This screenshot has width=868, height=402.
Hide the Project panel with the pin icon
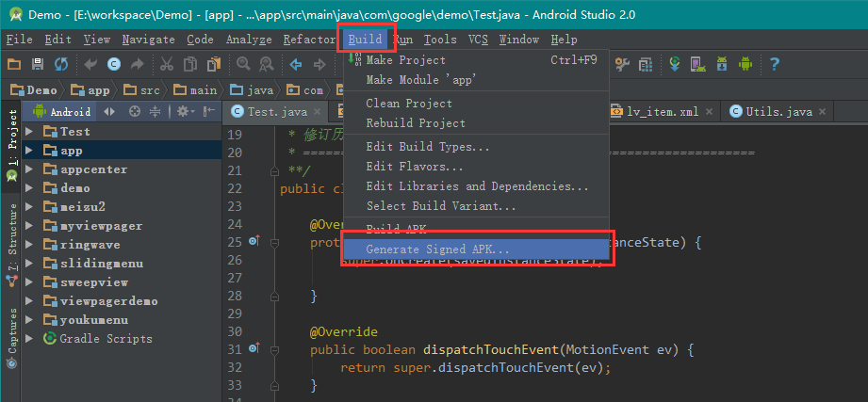point(209,112)
